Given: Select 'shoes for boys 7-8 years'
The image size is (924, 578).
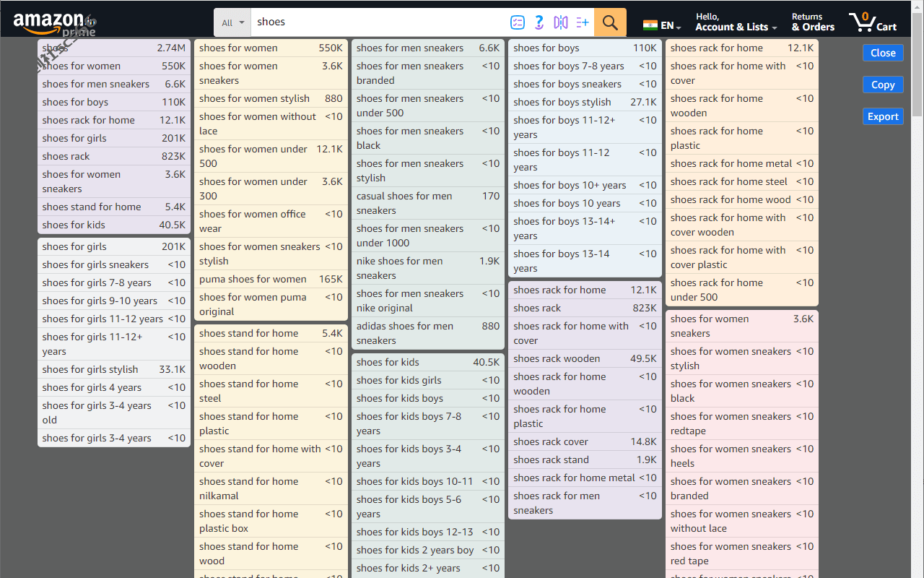Looking at the screenshot, I should tap(585, 66).
